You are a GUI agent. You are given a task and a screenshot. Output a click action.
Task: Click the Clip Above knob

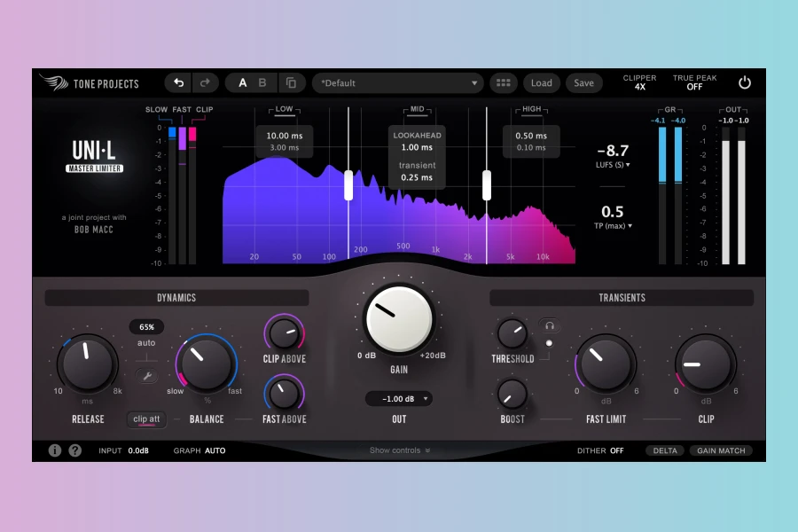pos(284,333)
